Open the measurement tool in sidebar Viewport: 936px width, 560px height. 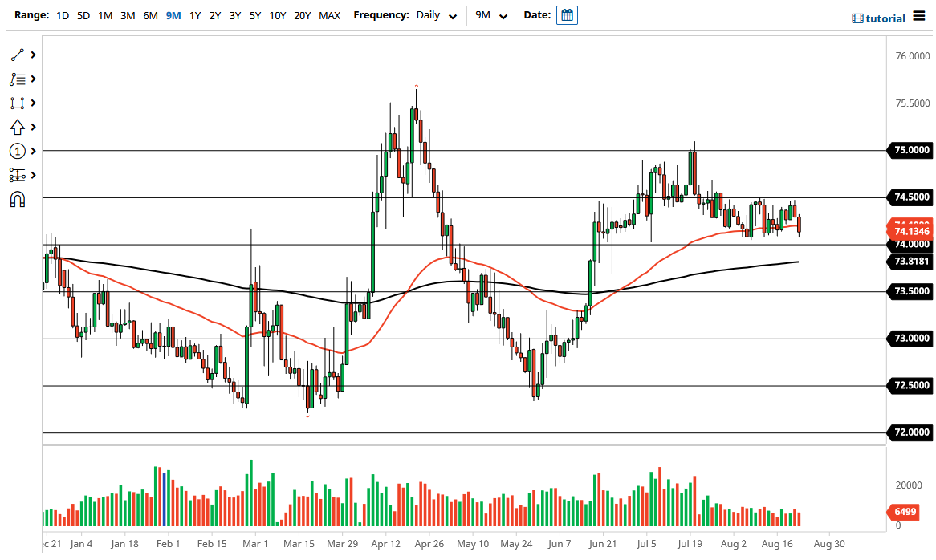pos(16,174)
